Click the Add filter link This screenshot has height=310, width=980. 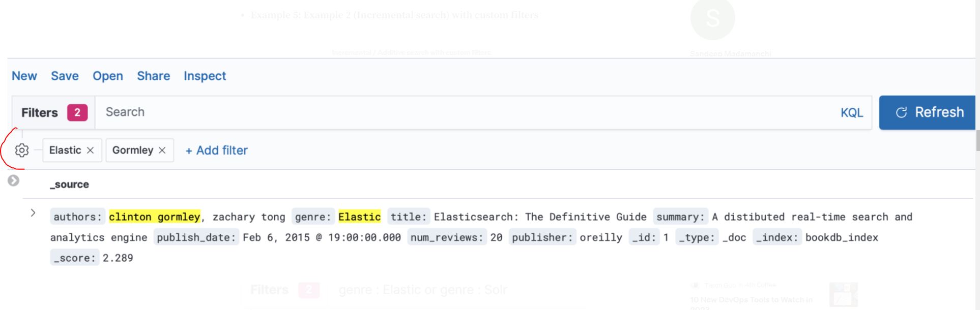217,150
